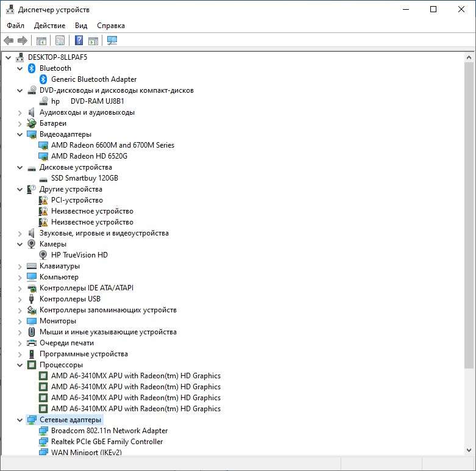Screen dimensions: 476x471
Task: Click the Мыши mouse category icon
Action: (x=32, y=331)
